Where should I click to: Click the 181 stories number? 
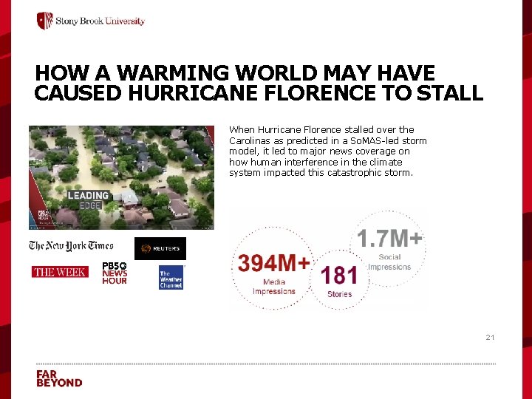click(339, 275)
